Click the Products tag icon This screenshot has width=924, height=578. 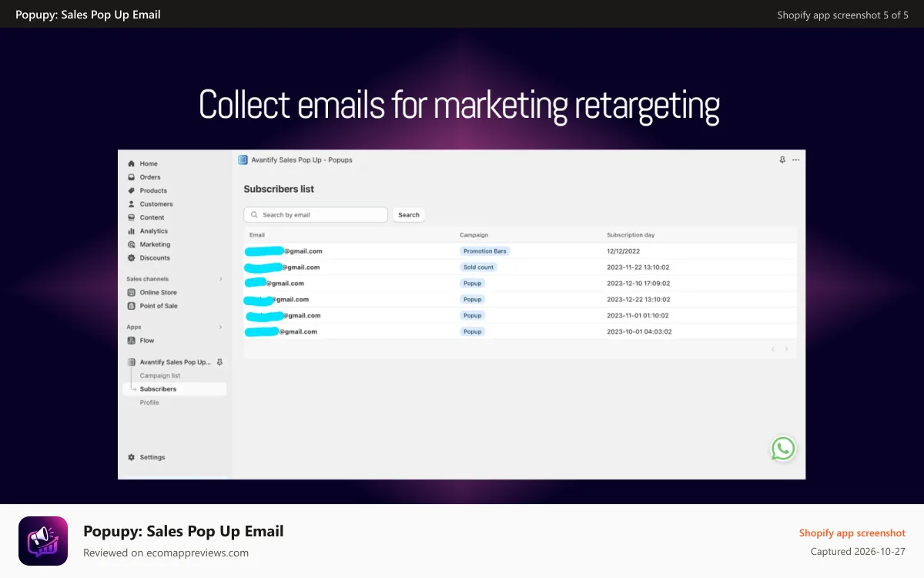tap(131, 190)
